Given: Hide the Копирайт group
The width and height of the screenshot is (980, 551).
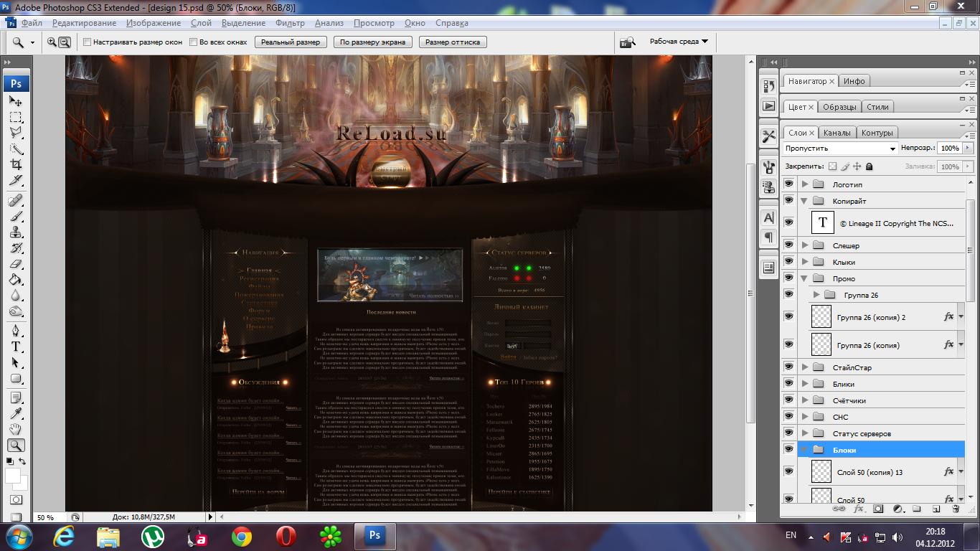Looking at the screenshot, I should point(789,201).
